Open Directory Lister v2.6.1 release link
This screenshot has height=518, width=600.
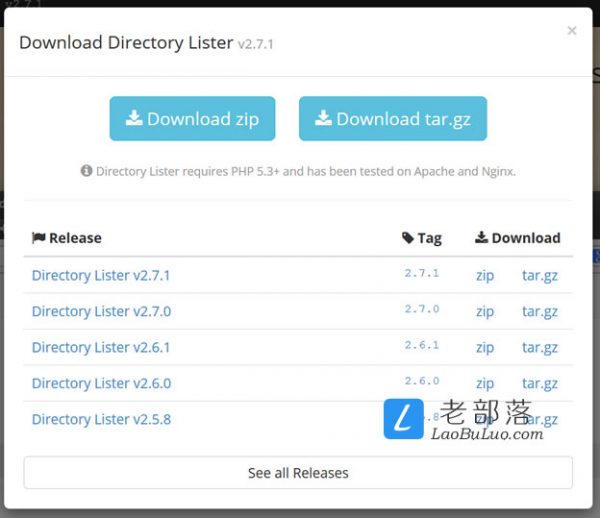point(101,347)
